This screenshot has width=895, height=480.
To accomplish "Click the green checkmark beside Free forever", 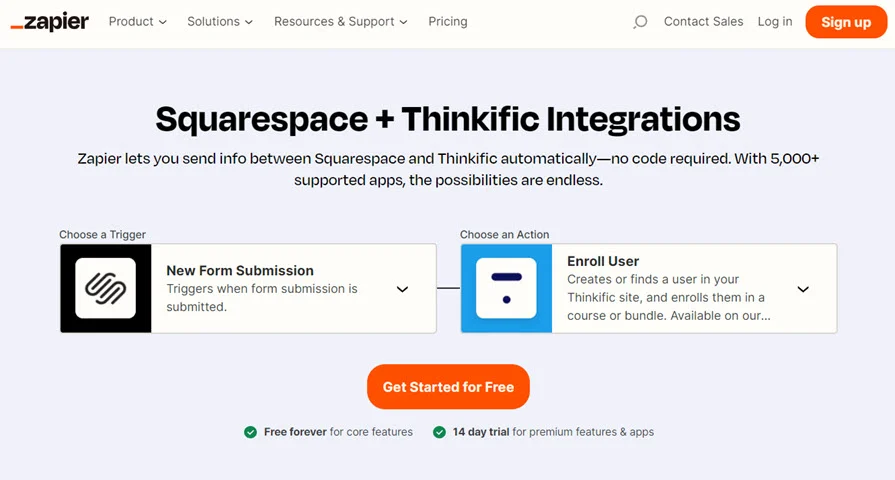I will 251,432.
